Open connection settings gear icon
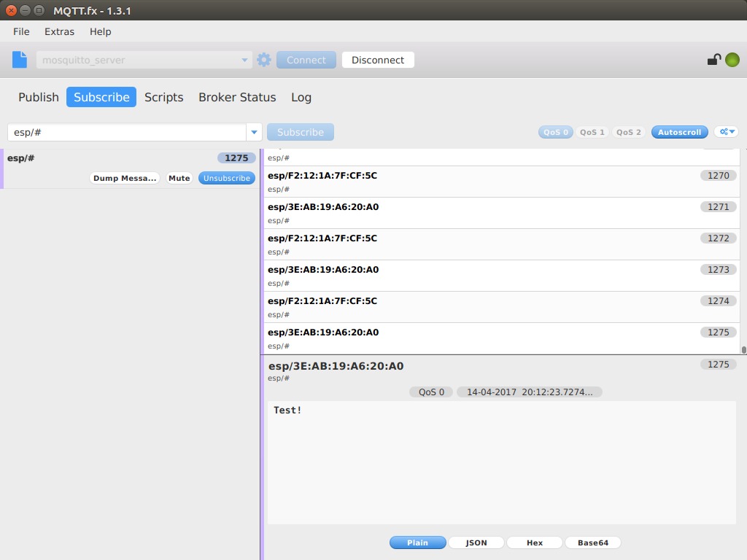 pos(264,60)
